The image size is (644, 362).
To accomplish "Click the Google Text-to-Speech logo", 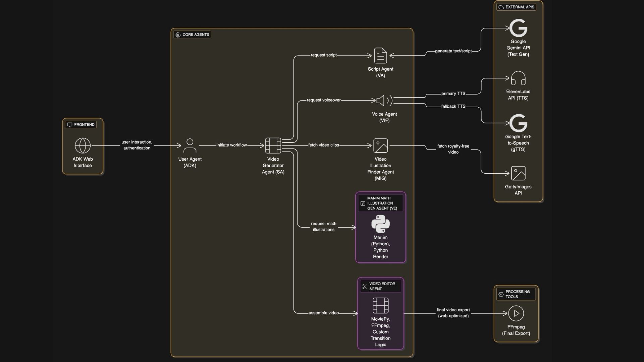I will pyautogui.click(x=518, y=123).
